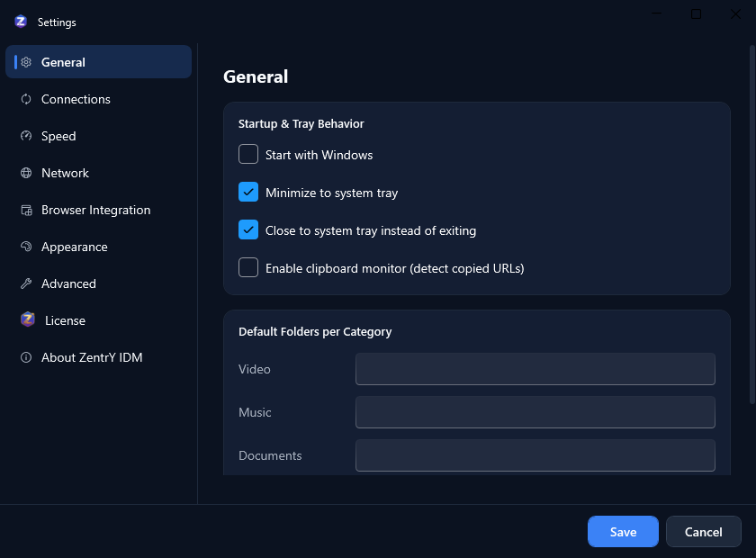Click the ZentrY app logo in title bar

[x=21, y=22]
